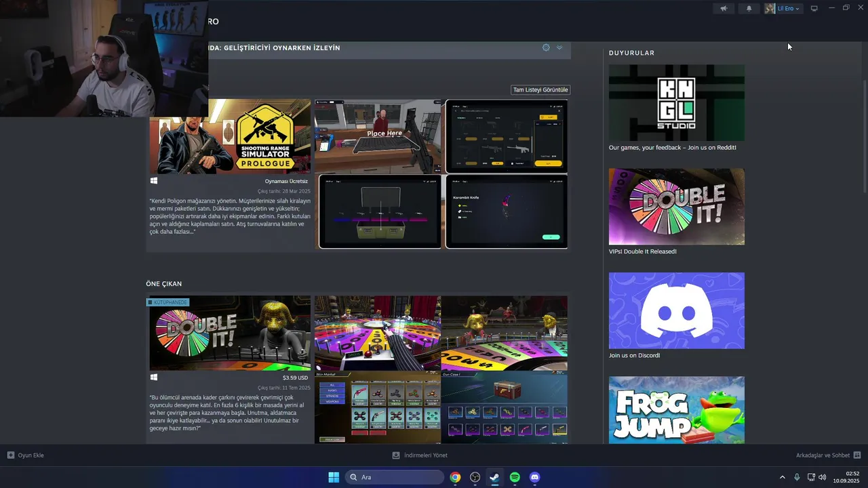View the weapon shop tablet screenshot
The width and height of the screenshot is (868, 488).
[x=507, y=136]
